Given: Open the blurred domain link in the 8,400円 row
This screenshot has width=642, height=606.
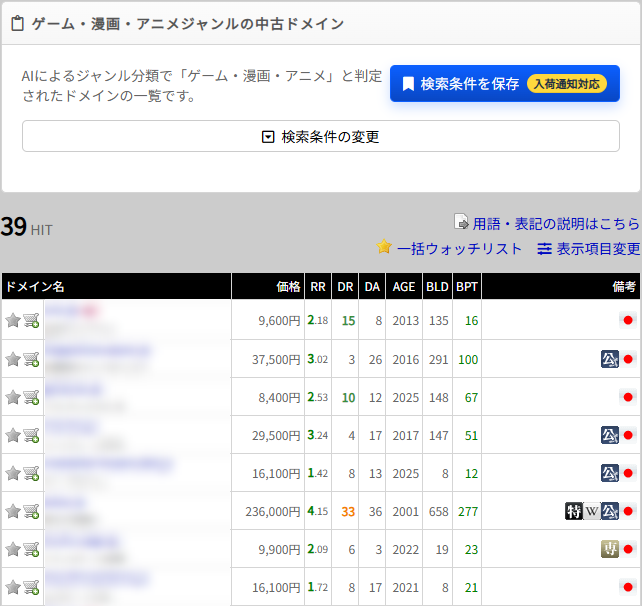Looking at the screenshot, I should pyautogui.click(x=73, y=389).
